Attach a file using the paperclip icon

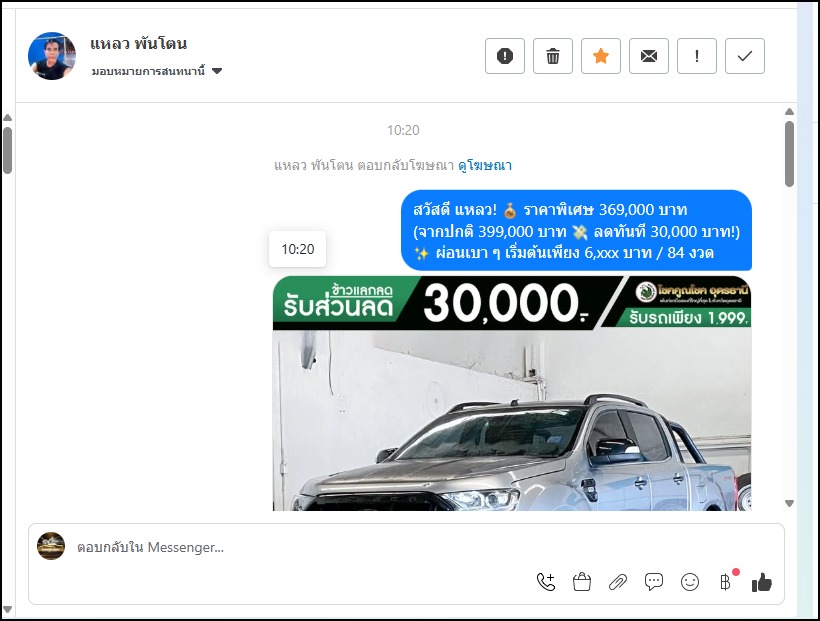[618, 582]
